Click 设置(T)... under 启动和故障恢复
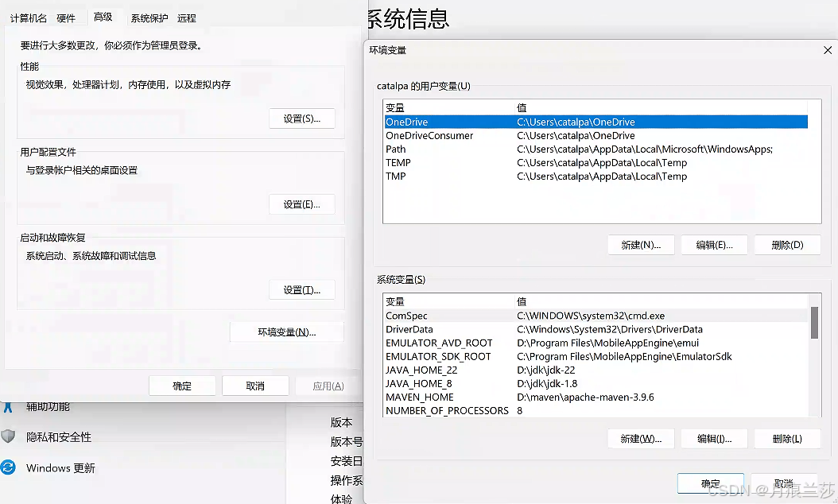Viewport: 838px width, 504px height. coord(302,289)
